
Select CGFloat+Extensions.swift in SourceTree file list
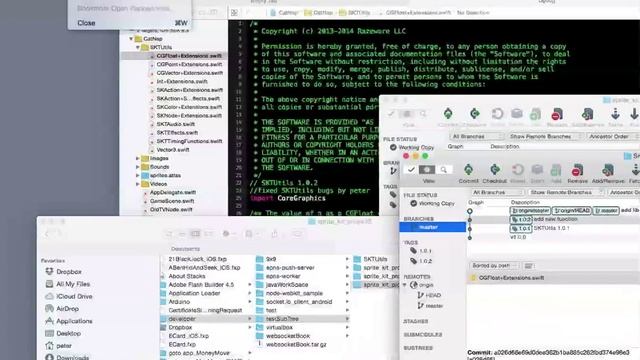click(553, 278)
